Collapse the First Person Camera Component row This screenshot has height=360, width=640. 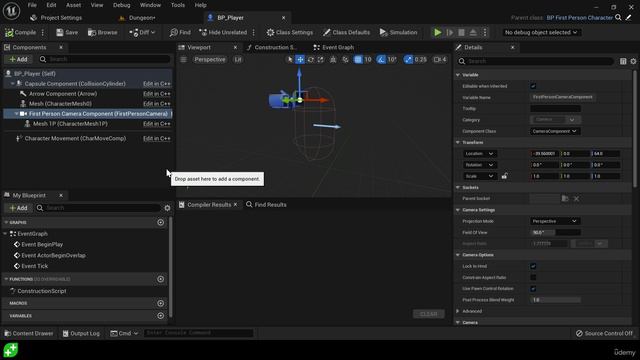click(x=16, y=114)
